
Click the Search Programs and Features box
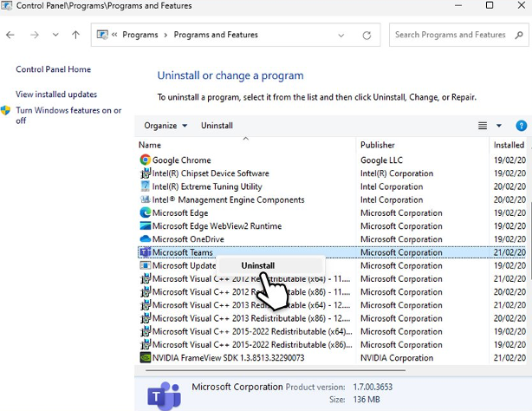(x=458, y=35)
